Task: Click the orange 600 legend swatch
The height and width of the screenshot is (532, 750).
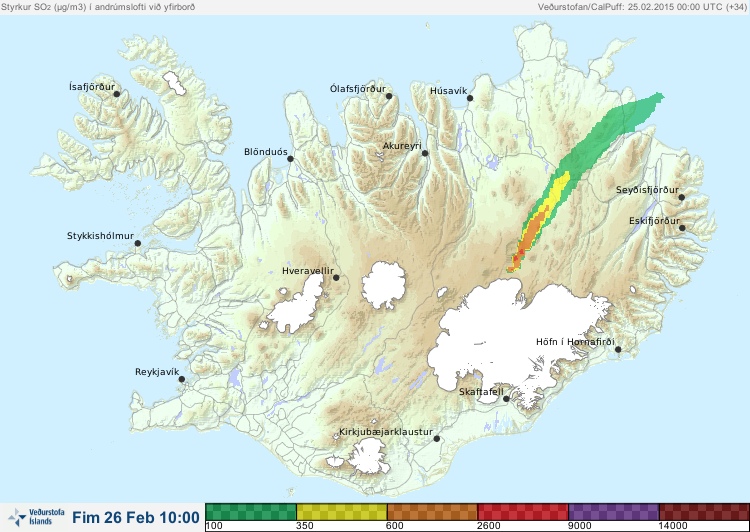Action: coord(432,511)
